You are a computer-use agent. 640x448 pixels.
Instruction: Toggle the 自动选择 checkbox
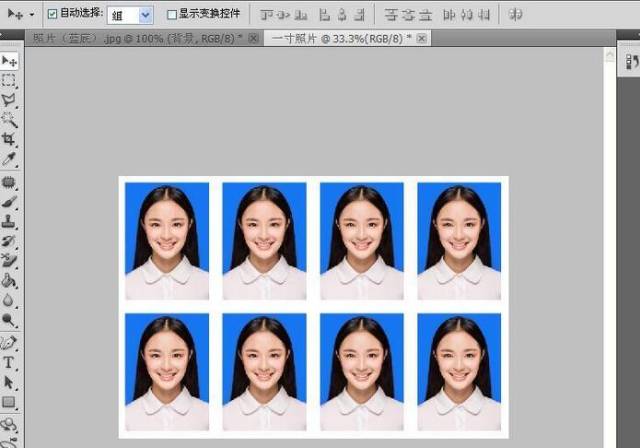point(53,15)
